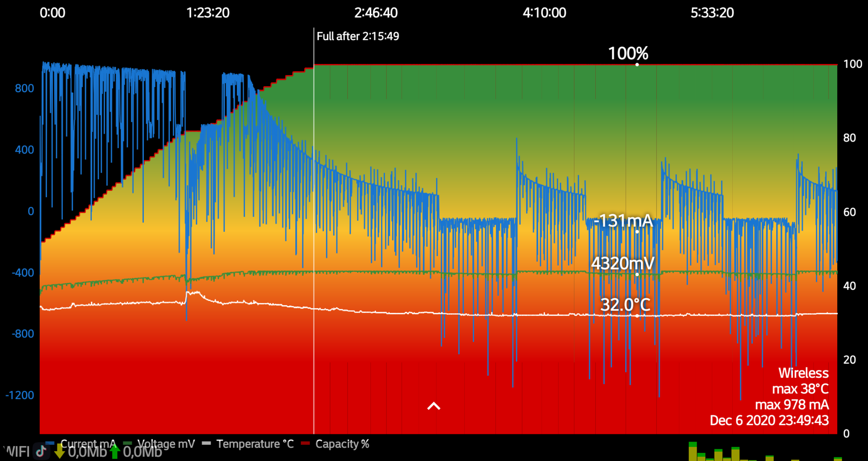868x461 pixels.
Task: Click the download 0,0Mb speed value
Action: tap(87, 452)
